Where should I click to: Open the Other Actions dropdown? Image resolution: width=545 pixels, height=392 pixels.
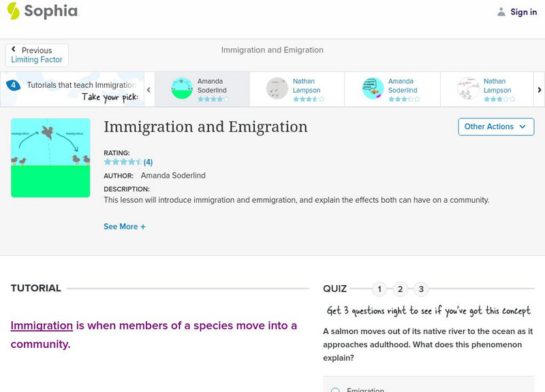(495, 127)
